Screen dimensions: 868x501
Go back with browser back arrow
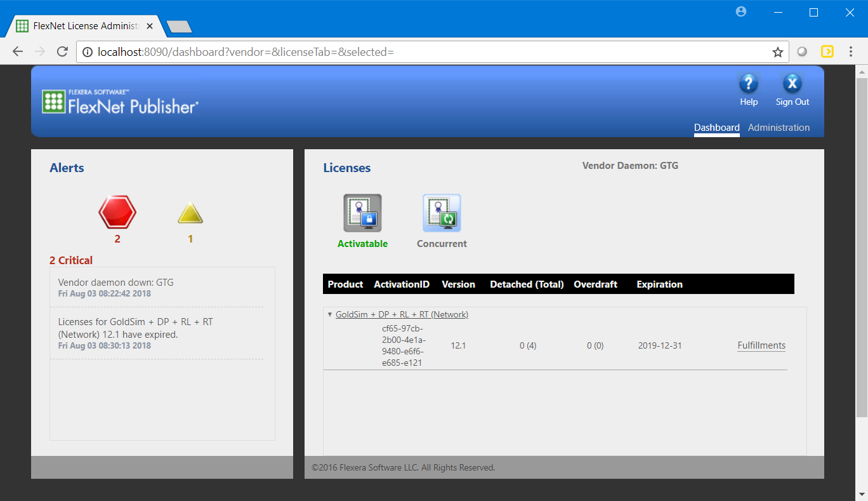point(18,52)
